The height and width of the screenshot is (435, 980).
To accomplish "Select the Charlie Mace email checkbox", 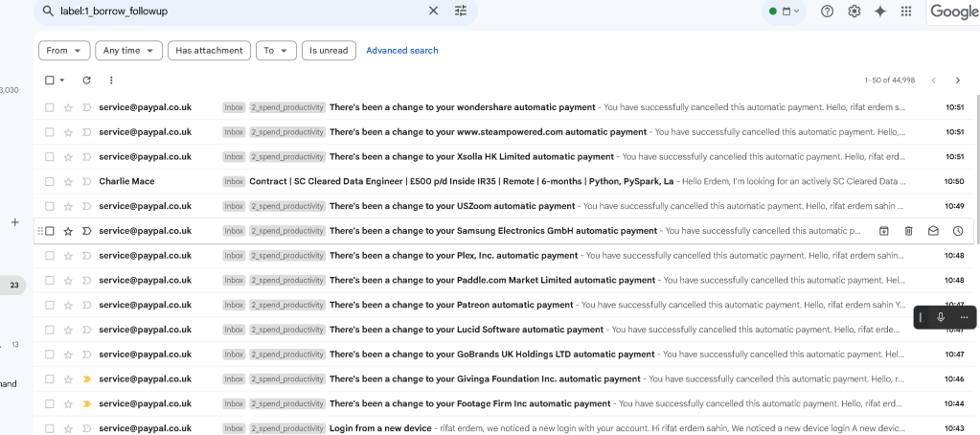I will (50, 181).
